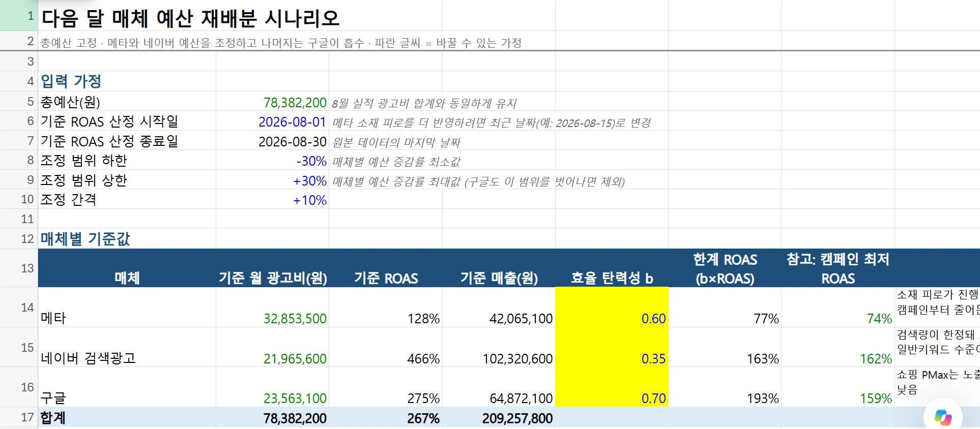This screenshot has height=429, width=980.
Task: Select row header 13
Action: tap(19, 268)
